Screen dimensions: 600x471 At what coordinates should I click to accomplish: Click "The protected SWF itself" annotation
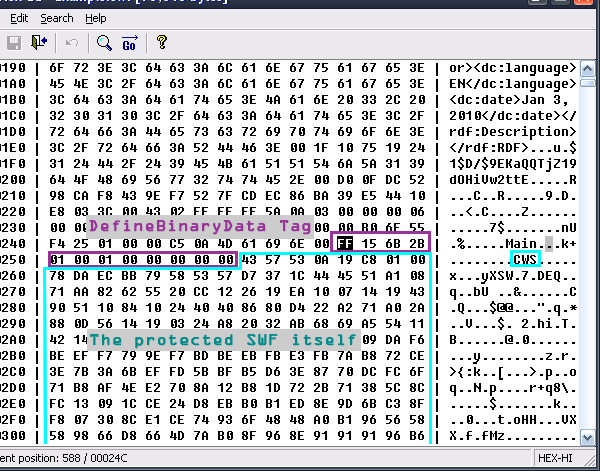[x=223, y=340]
